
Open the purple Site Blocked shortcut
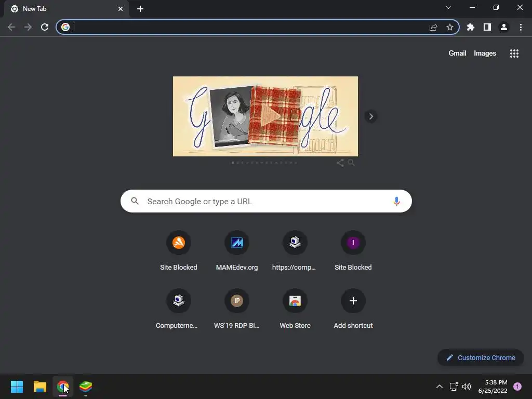353,251
